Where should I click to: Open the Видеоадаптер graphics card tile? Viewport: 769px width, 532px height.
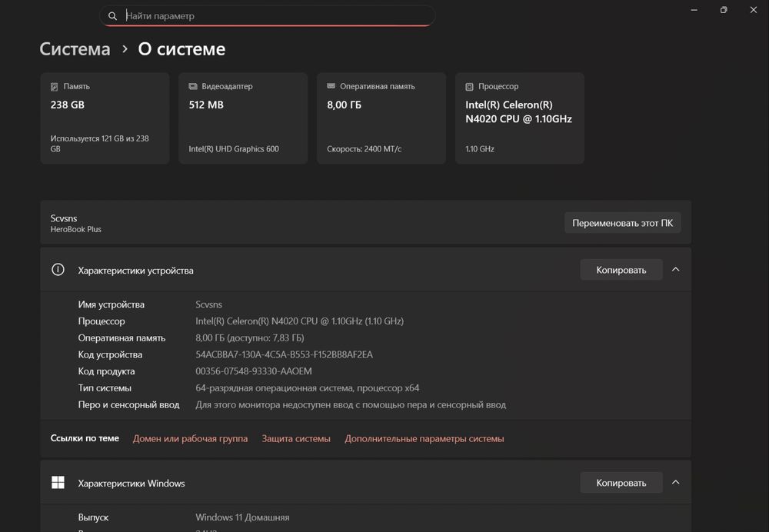[243, 118]
